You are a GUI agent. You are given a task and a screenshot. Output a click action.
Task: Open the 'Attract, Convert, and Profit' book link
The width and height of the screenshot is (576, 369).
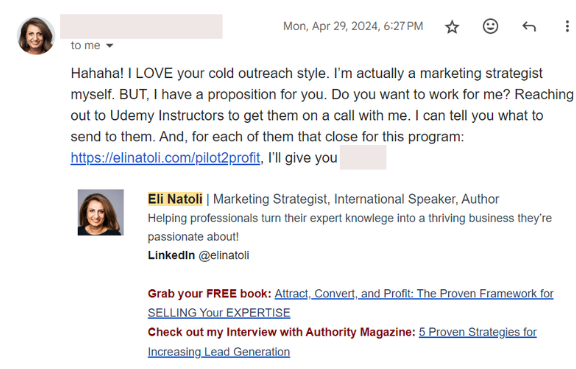tap(414, 293)
